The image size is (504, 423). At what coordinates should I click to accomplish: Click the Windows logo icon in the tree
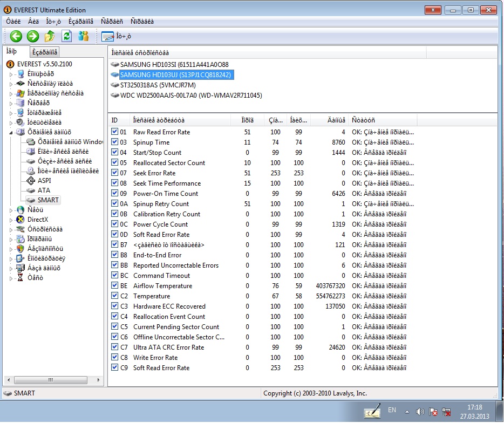(21, 93)
